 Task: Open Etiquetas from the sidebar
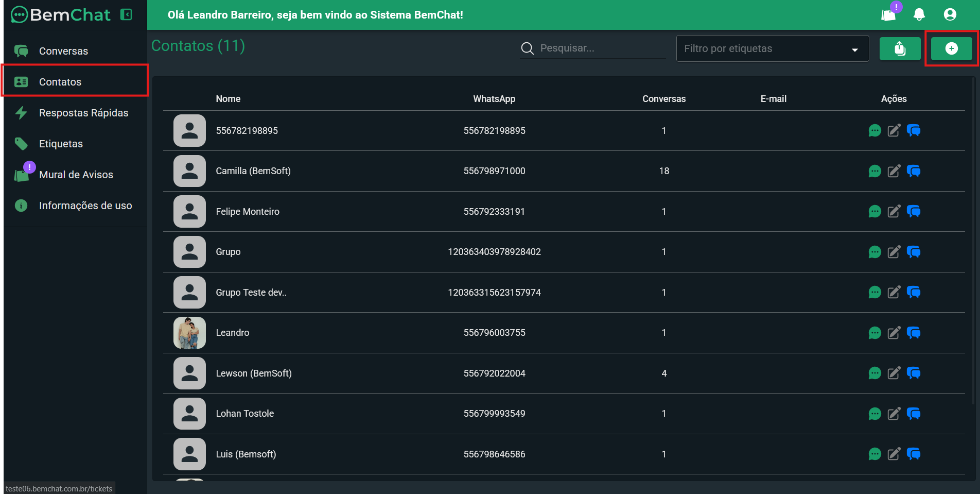click(x=61, y=144)
